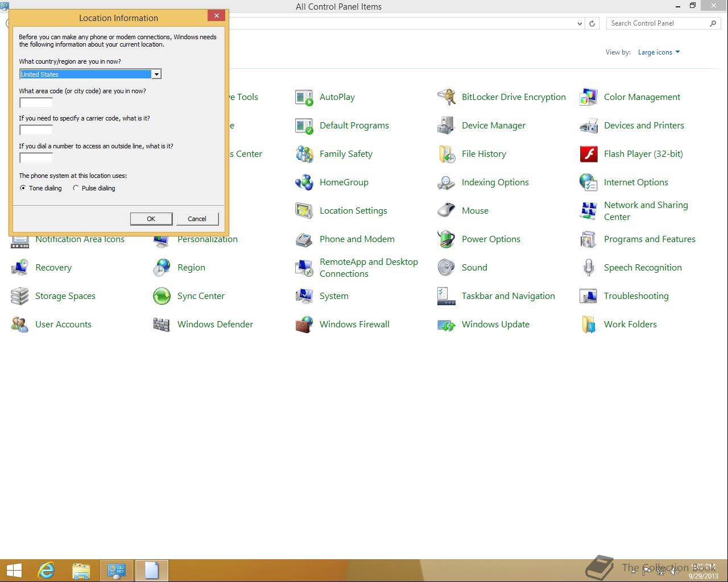The width and height of the screenshot is (728, 582).
Task: Open the User Accounts icon
Action: (x=20, y=325)
